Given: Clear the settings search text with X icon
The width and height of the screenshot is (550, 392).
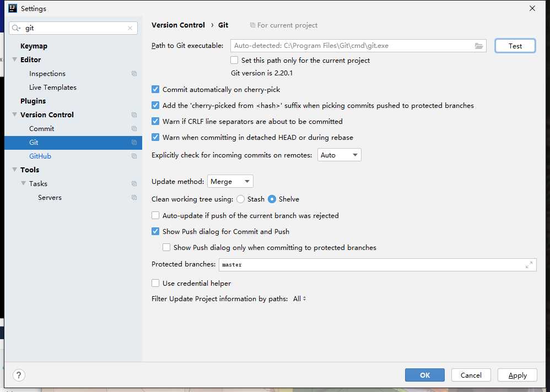Looking at the screenshot, I should [x=130, y=28].
